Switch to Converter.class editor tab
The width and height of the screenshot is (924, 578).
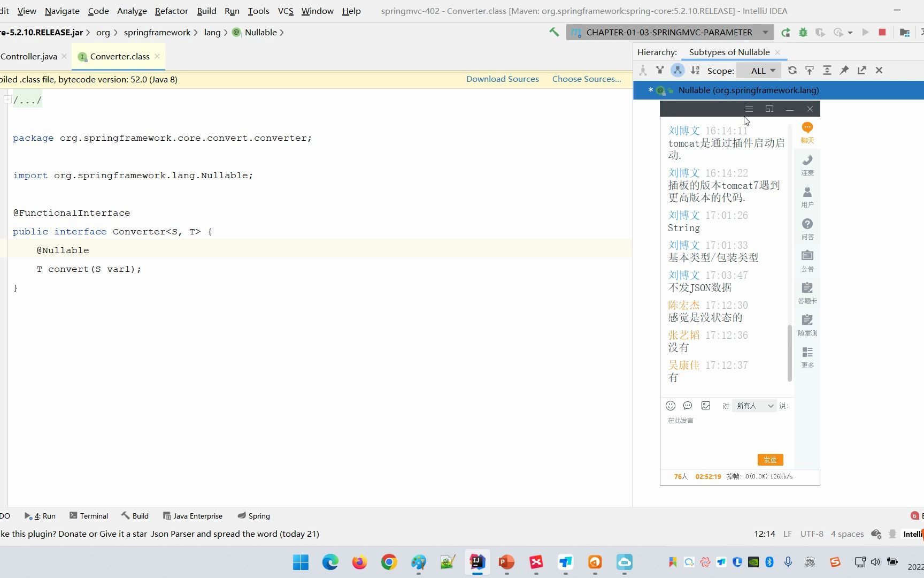119,56
